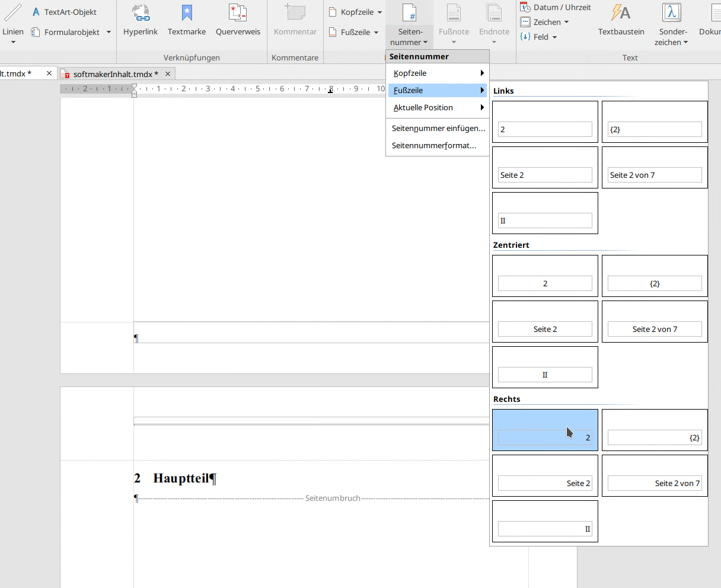
Task: Select centered 'Seite 2 von 7' thumbnail
Action: tap(655, 322)
